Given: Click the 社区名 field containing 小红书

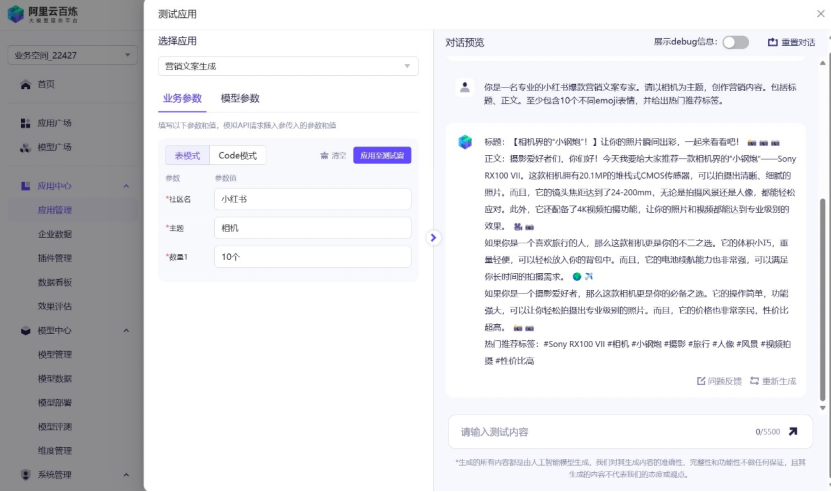Looking at the screenshot, I should 313,199.
